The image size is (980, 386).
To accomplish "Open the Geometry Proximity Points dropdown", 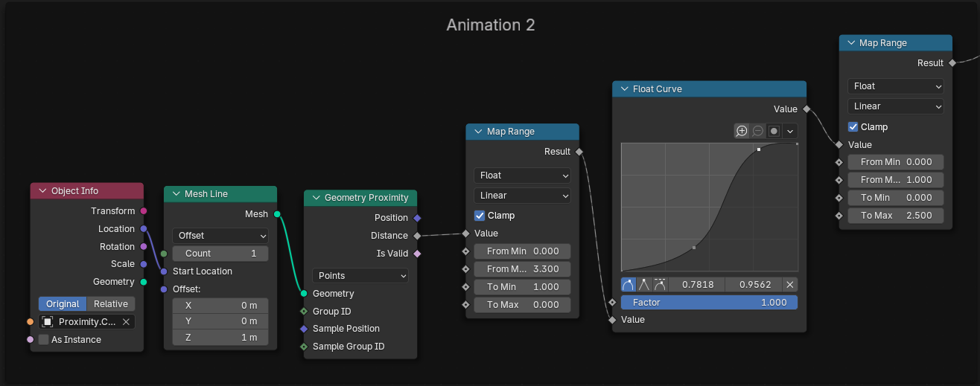I will point(360,276).
